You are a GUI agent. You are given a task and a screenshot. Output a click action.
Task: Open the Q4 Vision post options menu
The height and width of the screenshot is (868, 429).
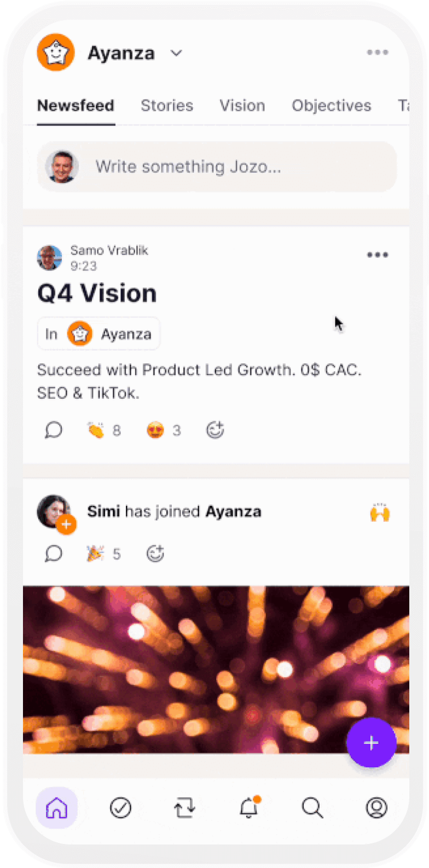377,255
